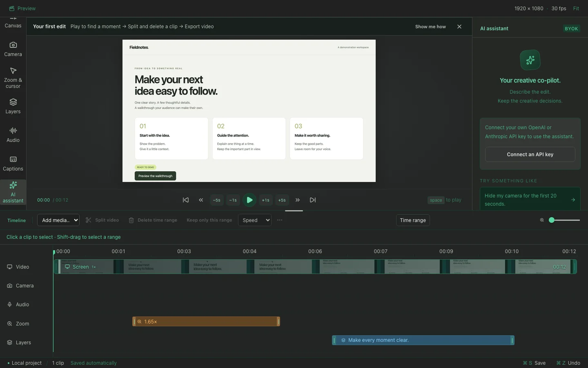Select the AI assistant sidebar tab
588x368 pixels.
pos(13,192)
